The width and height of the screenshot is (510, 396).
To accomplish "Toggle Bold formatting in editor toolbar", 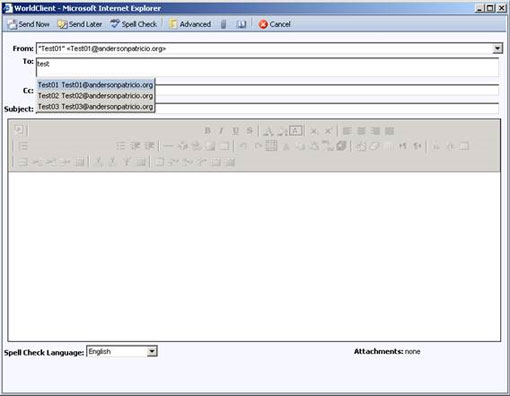I will click(207, 131).
